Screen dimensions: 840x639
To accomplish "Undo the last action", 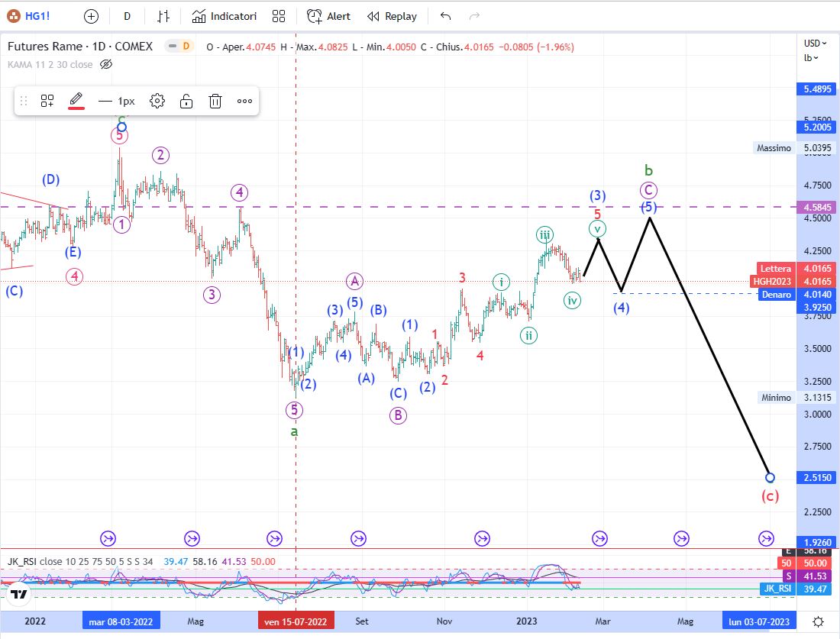I will click(445, 17).
